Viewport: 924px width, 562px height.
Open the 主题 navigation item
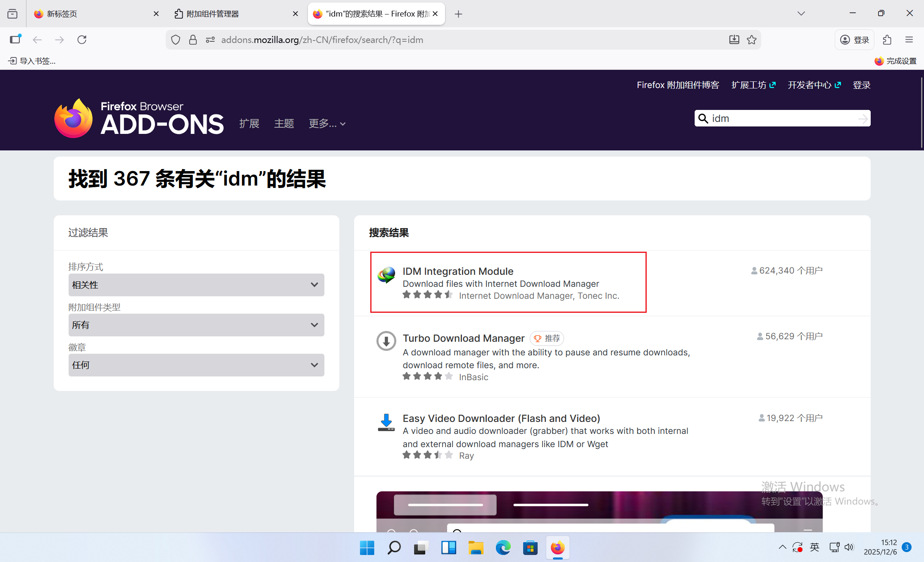point(284,124)
